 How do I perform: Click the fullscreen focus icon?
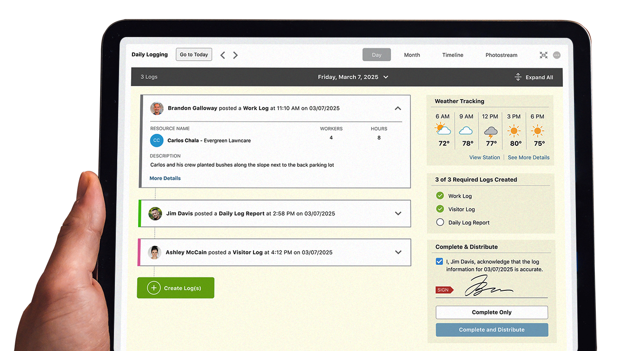pos(543,55)
